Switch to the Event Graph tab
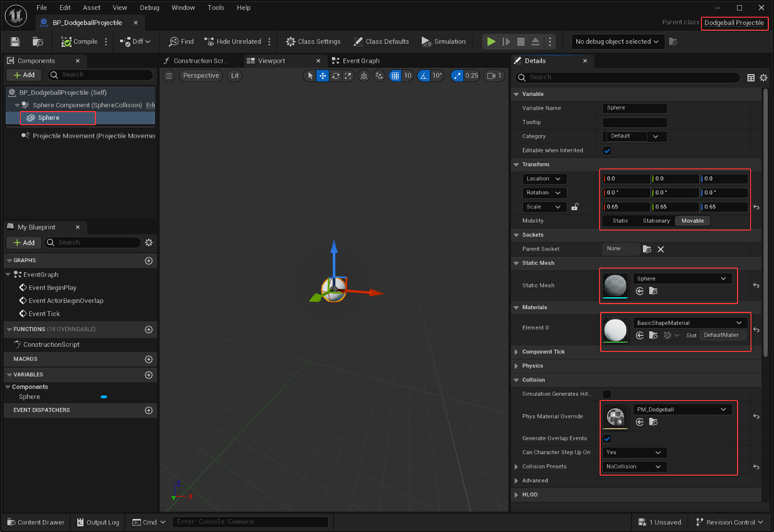 click(x=361, y=60)
